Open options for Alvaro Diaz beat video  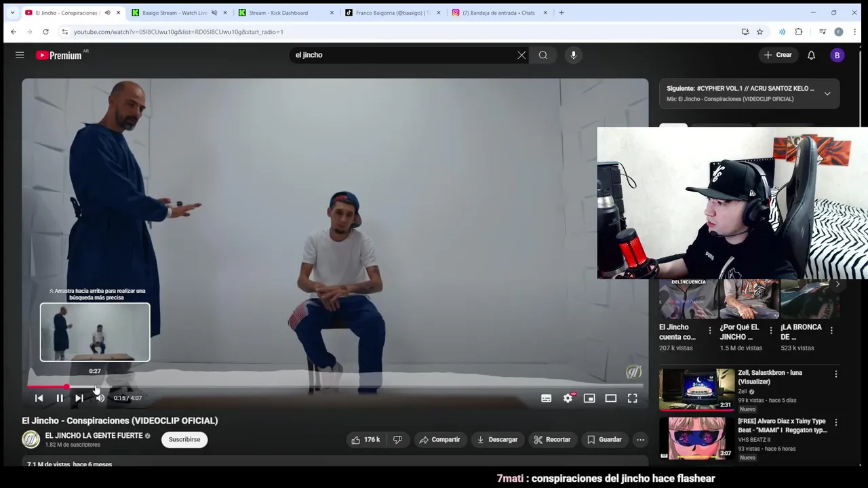click(836, 422)
